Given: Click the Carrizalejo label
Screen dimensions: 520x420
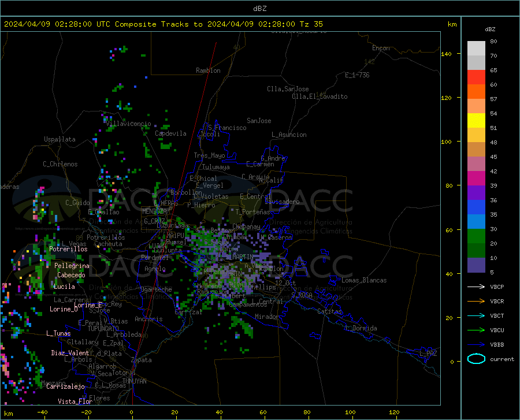Looking at the screenshot, I should coord(65,386).
